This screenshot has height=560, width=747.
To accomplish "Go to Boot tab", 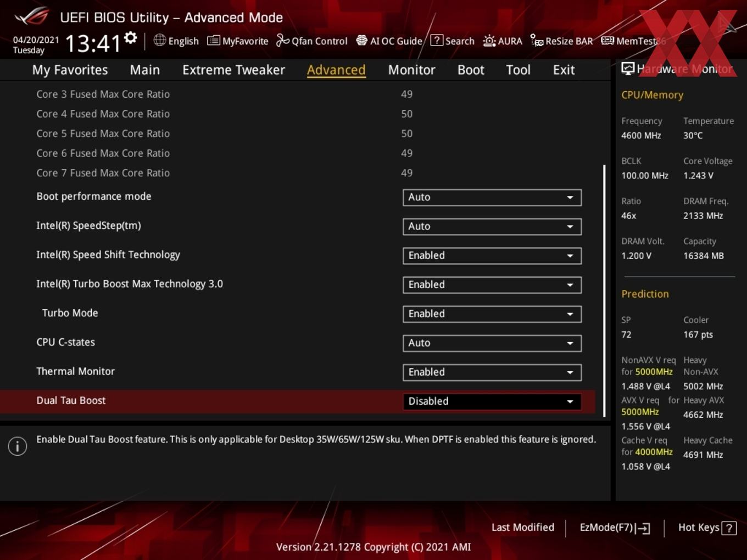I will coord(471,70).
